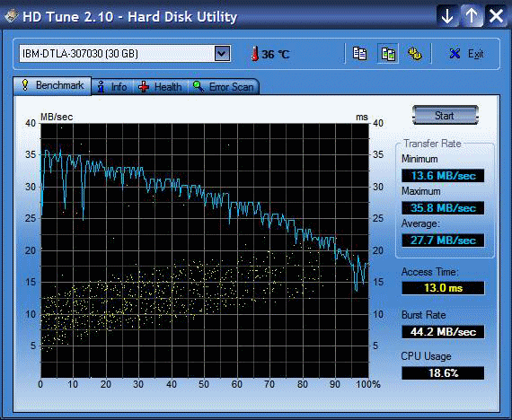Switch to the Error Scan tab
The image size is (512, 420).
(x=224, y=87)
